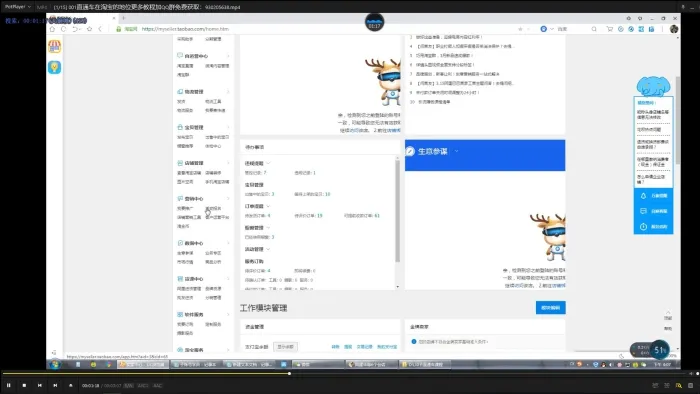The height and width of the screenshot is (394, 700).
Task: Click the eject/open file button in PotPlayer
Action: click(71, 385)
